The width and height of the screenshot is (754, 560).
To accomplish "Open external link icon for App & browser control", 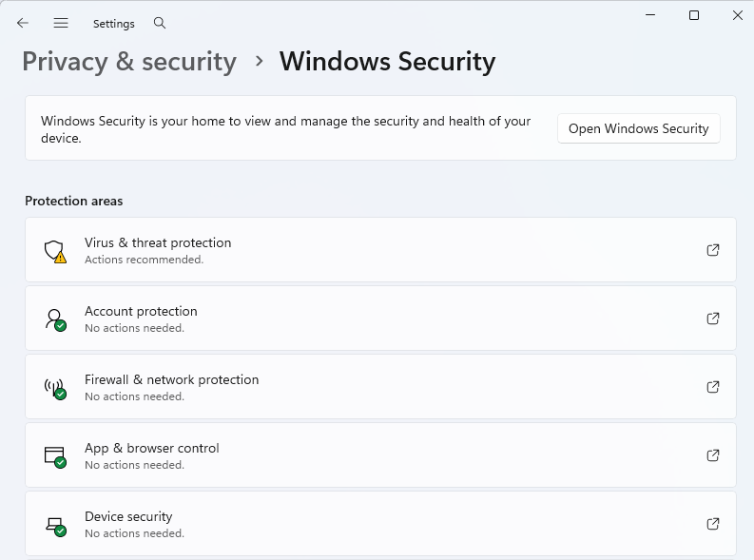I will [x=713, y=455].
